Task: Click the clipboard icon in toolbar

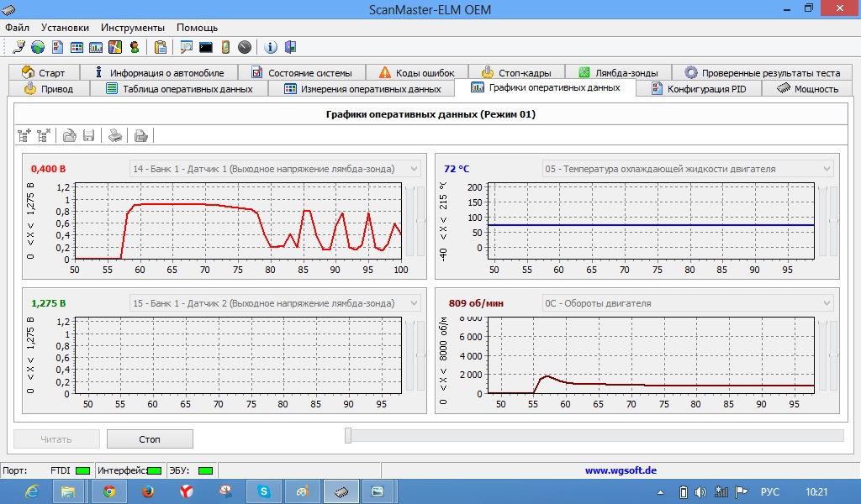Action: click(x=160, y=47)
